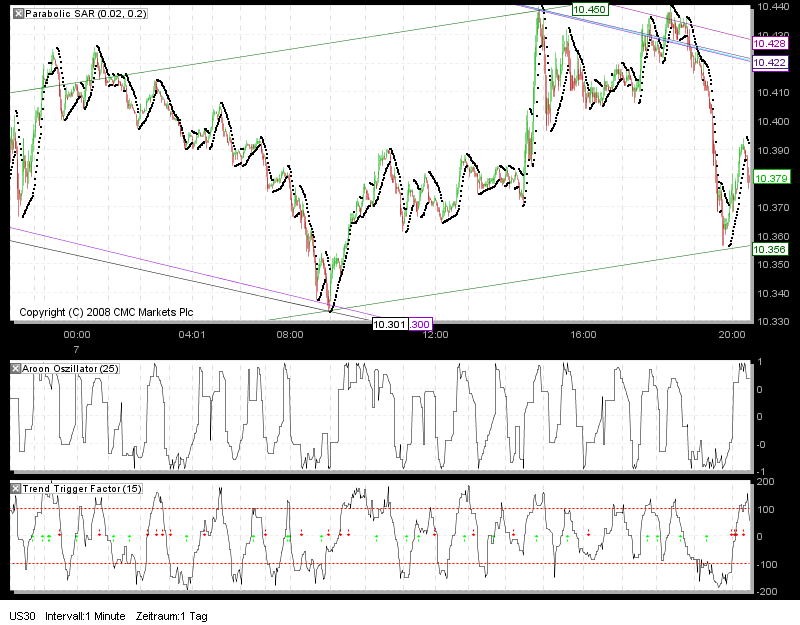Toggle the 10.301 session low marker
This screenshot has height=625, width=800.
[390, 324]
